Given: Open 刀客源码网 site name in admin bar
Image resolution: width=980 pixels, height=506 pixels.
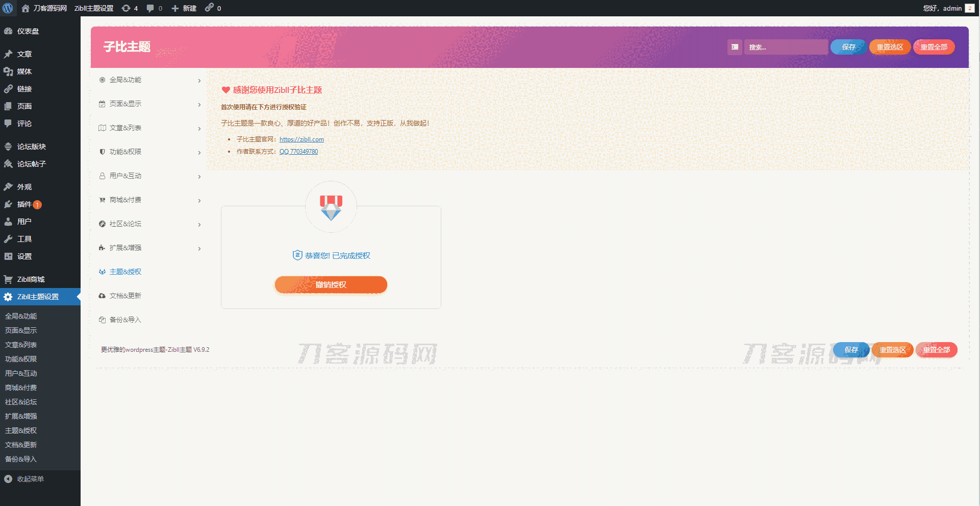Looking at the screenshot, I should 50,8.
